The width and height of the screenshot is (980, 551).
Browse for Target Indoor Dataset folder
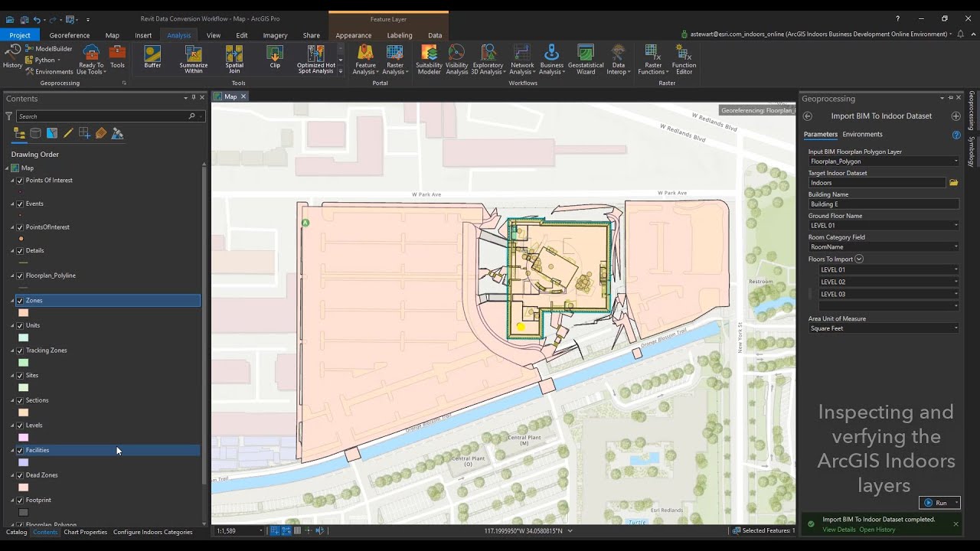pyautogui.click(x=954, y=183)
